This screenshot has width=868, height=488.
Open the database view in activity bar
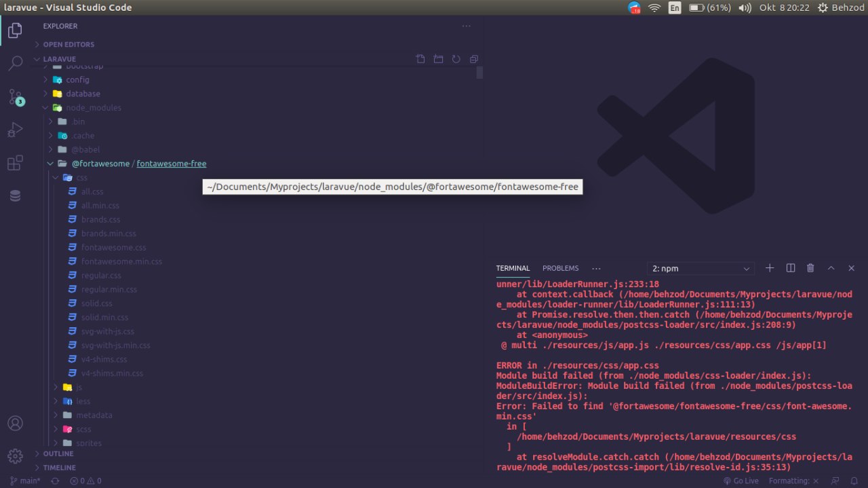tap(15, 195)
